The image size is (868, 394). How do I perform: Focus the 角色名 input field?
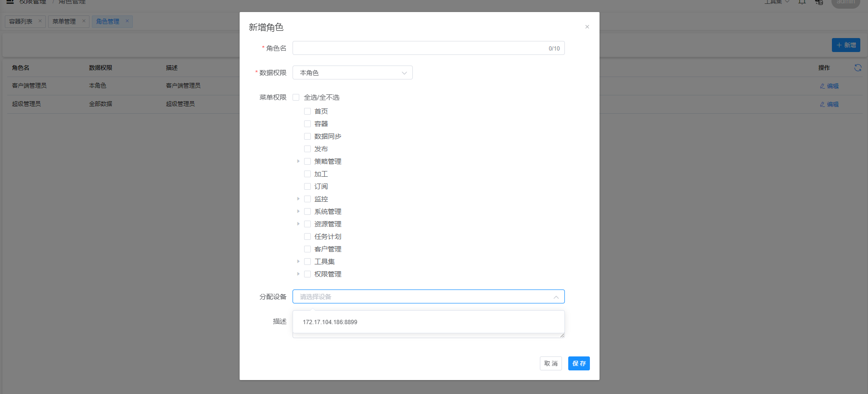pyautogui.click(x=419, y=48)
